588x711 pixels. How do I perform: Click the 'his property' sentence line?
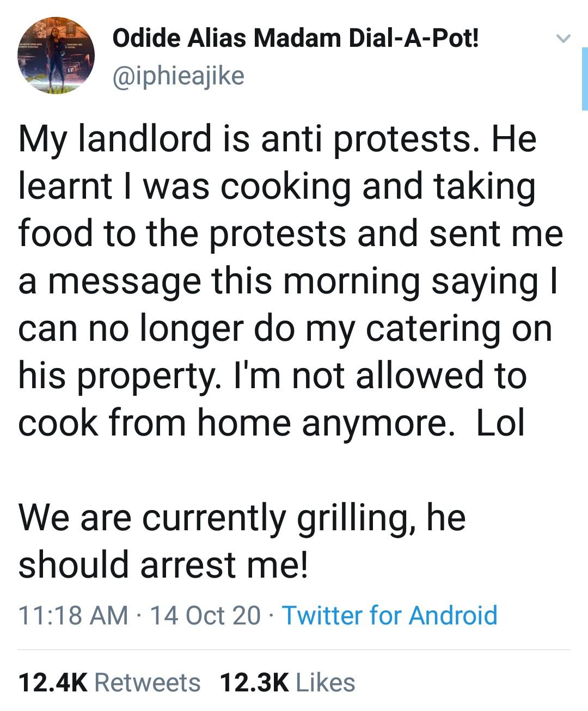pos(272,376)
